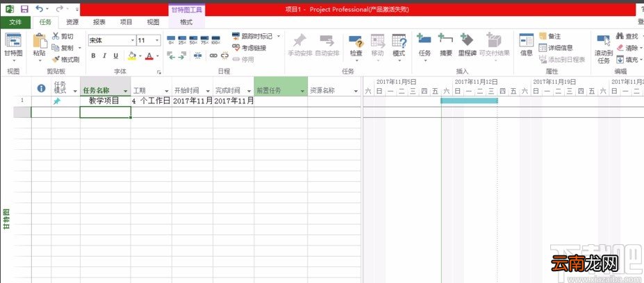Image resolution: width=644 pixels, height=283 pixels.
Task: Click the info indicator column header icon
Action: click(41, 88)
